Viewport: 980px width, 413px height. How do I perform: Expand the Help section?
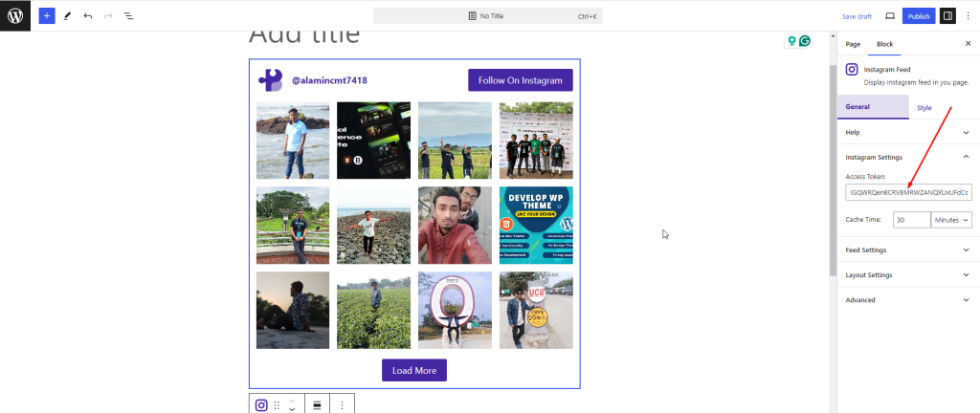click(905, 132)
